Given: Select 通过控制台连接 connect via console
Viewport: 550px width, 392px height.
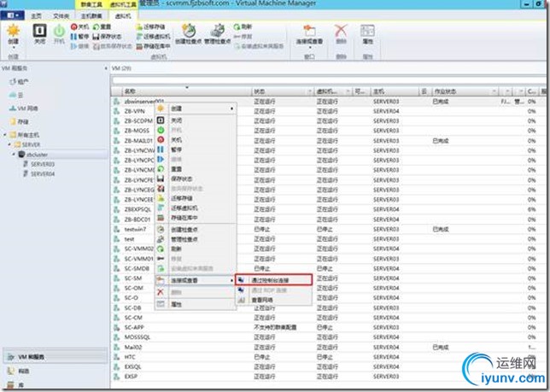Looking at the screenshot, I should point(273,280).
